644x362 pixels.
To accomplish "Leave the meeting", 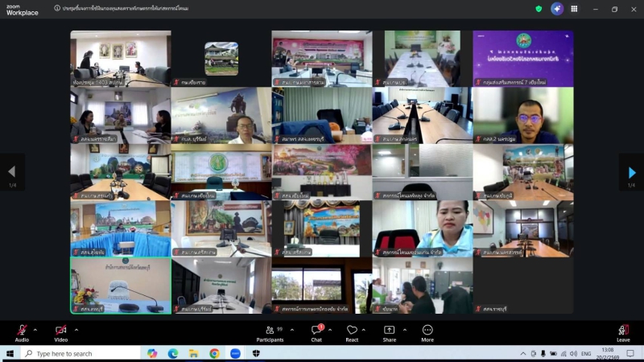I will (623, 331).
